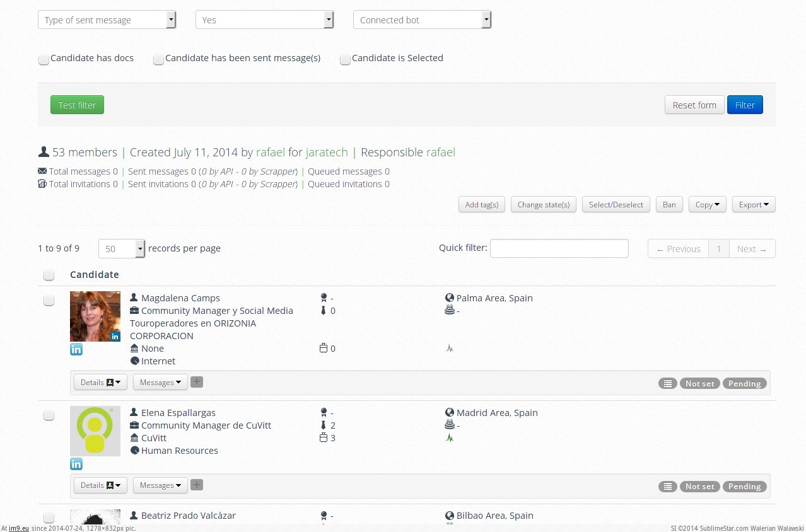Check the 'Candidate is Selected' checkbox

(x=345, y=59)
